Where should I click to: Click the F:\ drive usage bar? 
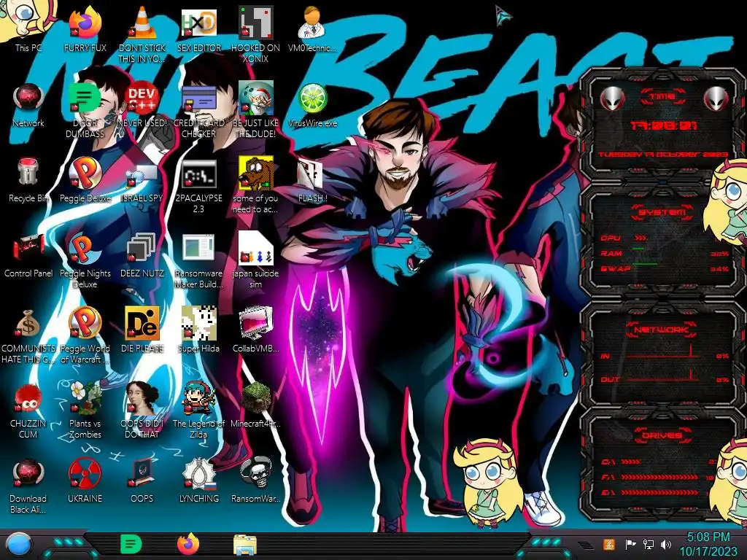[659, 477]
